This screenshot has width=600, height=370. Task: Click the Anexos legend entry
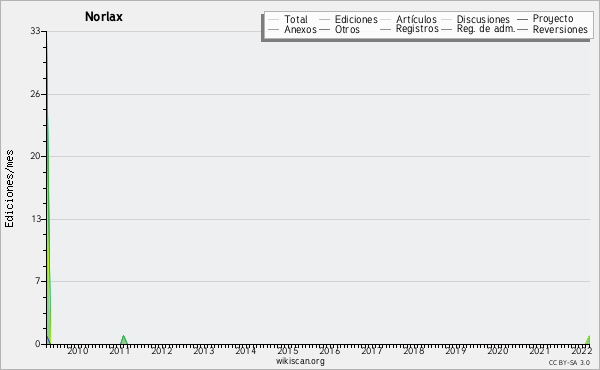pos(292,29)
